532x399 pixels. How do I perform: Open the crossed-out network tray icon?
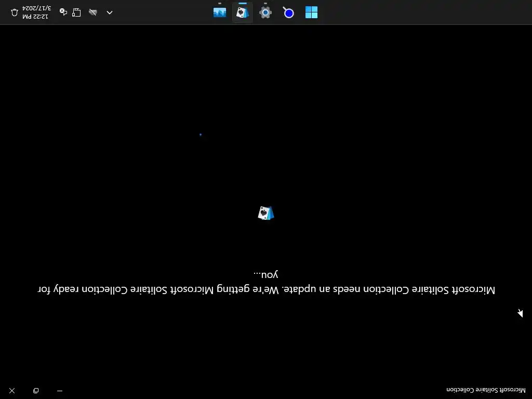click(x=92, y=12)
